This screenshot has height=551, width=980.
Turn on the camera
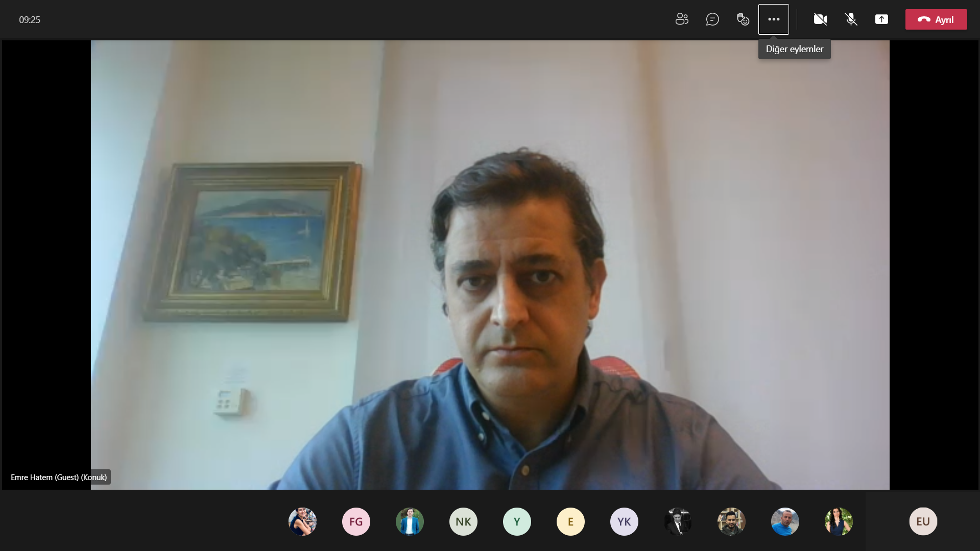[820, 19]
